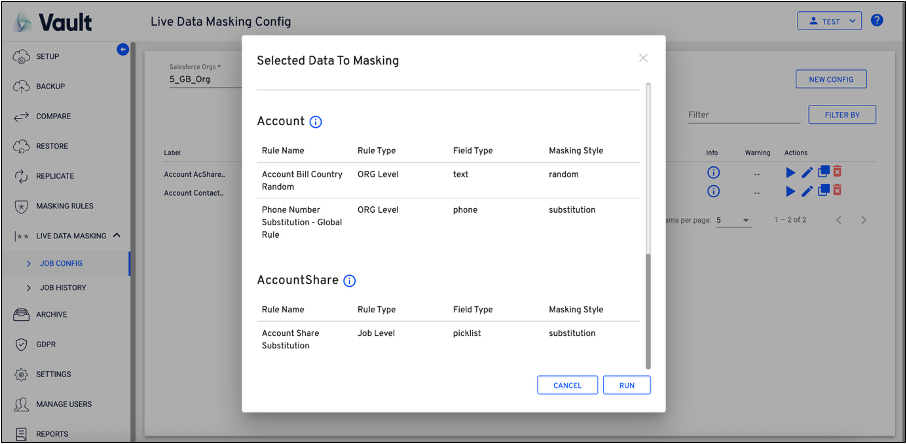Collapse the sidebar with the arrow icon
The width and height of the screenshot is (906, 444).
tap(123, 49)
